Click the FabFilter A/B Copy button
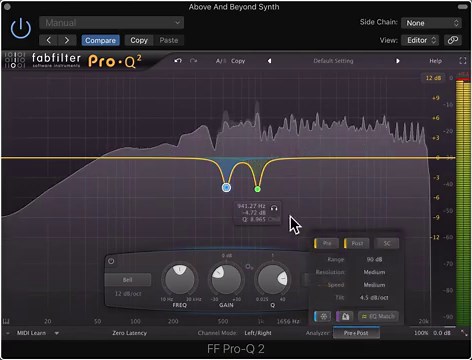 coord(238,61)
